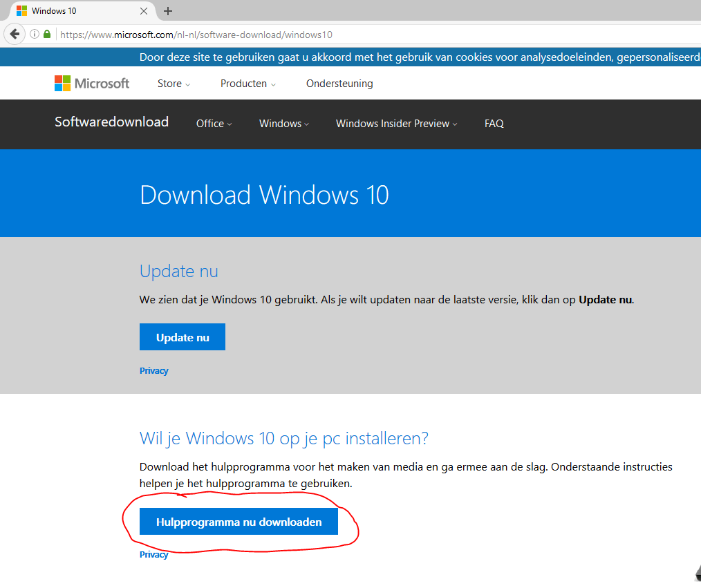Expand the Producten dropdown menu
The height and width of the screenshot is (588, 701).
click(x=248, y=84)
